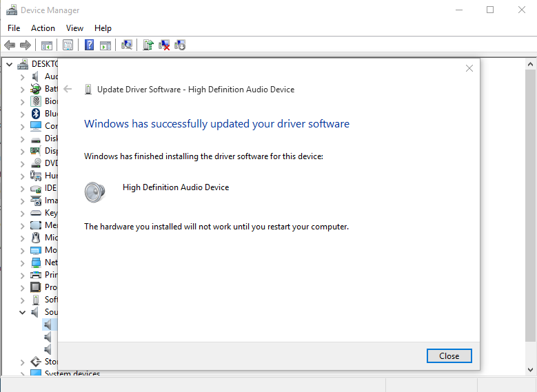
Task: Scan for hardware changes toolbar icon
Action: pyautogui.click(x=127, y=45)
